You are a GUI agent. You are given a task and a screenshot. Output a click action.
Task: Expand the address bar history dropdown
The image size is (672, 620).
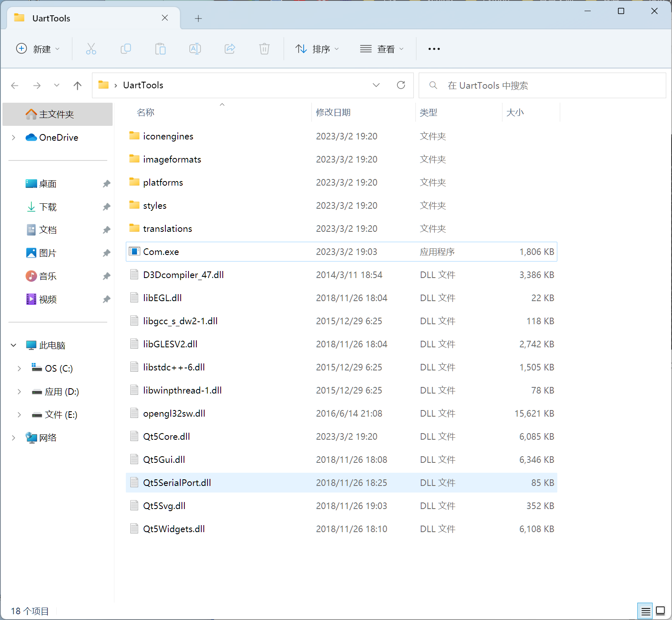click(x=376, y=85)
